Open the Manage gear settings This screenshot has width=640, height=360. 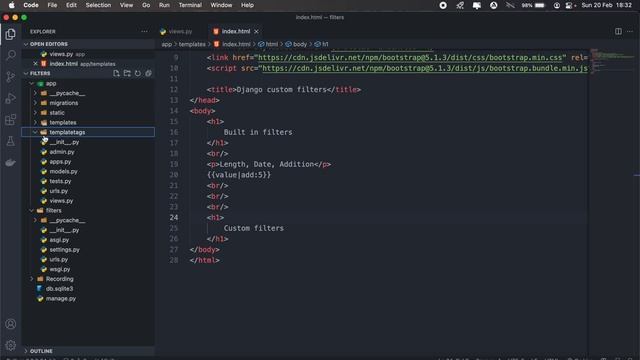11,345
